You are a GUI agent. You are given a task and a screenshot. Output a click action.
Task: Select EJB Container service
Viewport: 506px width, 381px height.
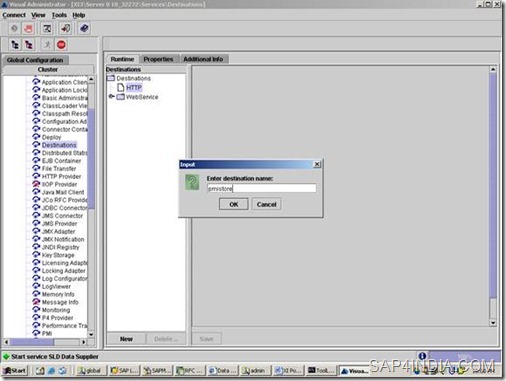[x=61, y=161]
